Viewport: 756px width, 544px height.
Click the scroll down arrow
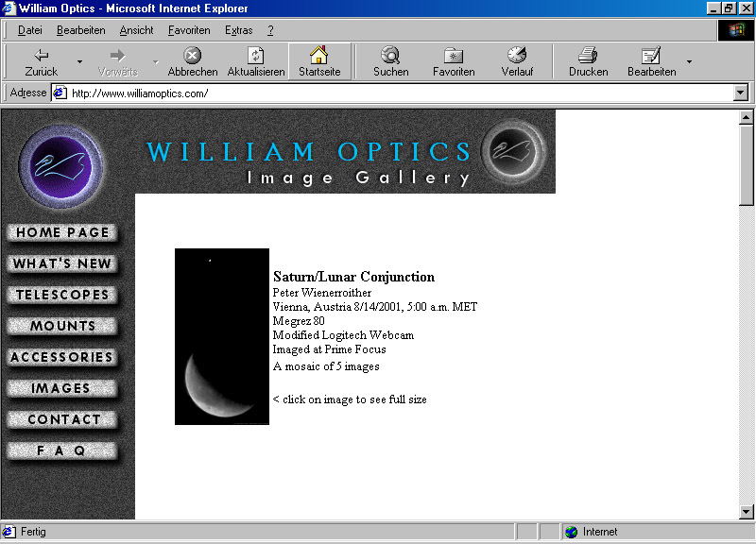click(x=746, y=512)
